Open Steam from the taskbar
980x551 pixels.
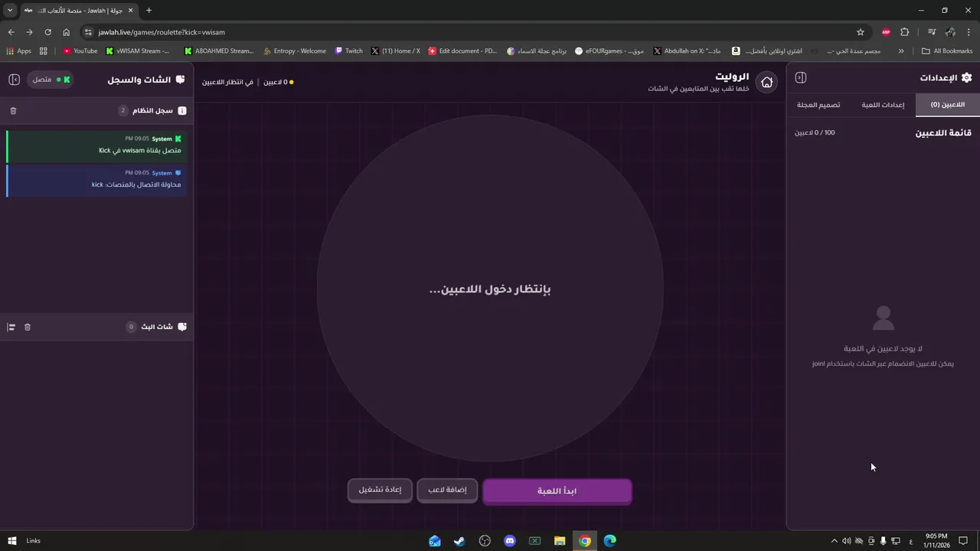click(459, 541)
